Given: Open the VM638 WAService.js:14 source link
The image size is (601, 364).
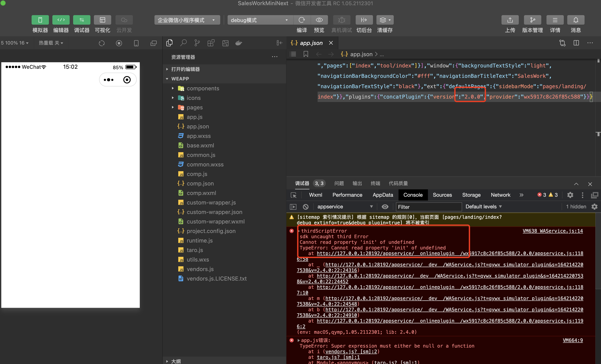Looking at the screenshot, I should coord(553,231).
